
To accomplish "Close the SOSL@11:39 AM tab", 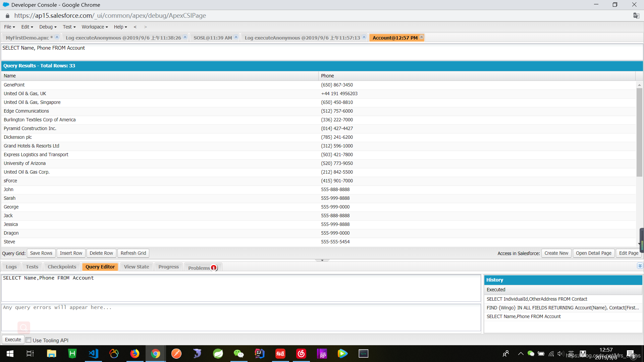I will pos(236,37).
